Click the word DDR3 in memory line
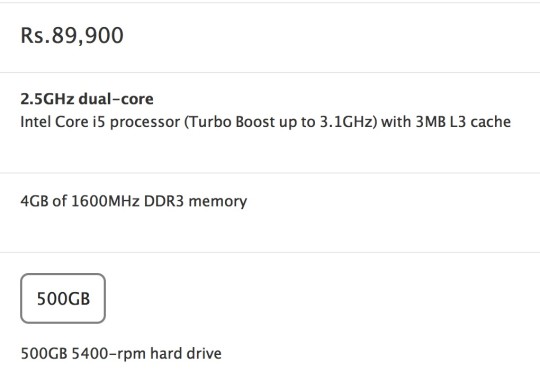 click(x=164, y=201)
